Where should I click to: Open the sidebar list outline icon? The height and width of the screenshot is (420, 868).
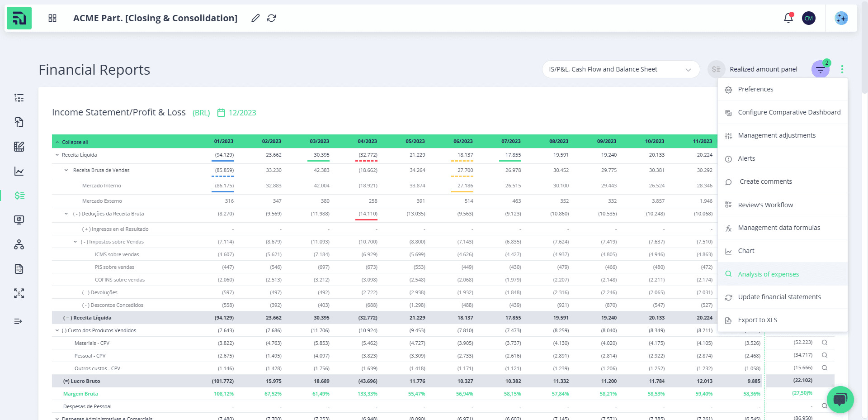[x=19, y=98]
